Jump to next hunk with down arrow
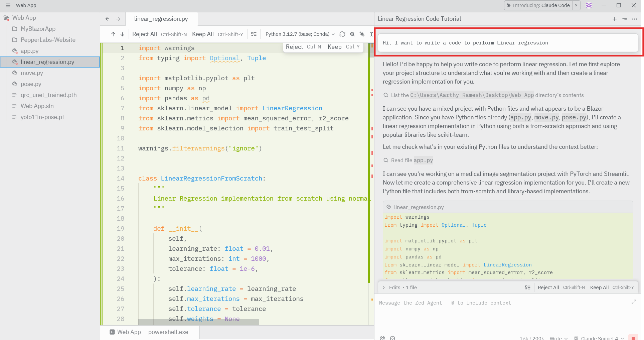Screen dimensions: 644x340 [122, 34]
